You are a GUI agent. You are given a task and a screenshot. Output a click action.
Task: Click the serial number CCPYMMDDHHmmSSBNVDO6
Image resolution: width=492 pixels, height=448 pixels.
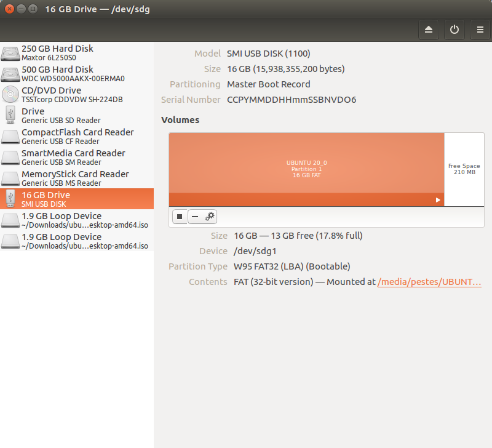point(292,100)
